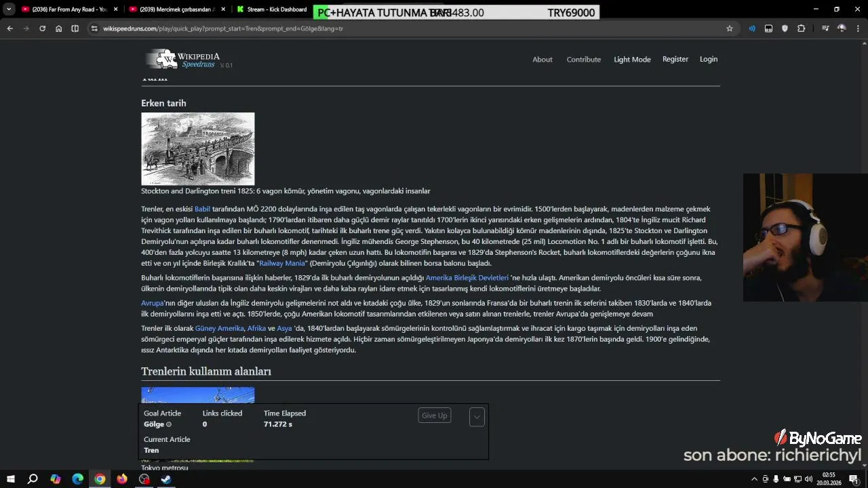Go back with browser back arrow
The width and height of the screenshot is (868, 488).
click(x=9, y=28)
